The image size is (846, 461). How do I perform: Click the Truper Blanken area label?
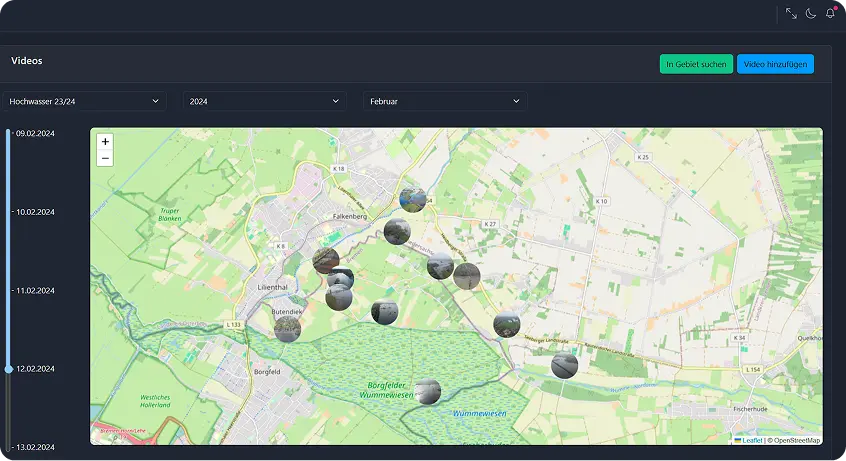(x=169, y=215)
